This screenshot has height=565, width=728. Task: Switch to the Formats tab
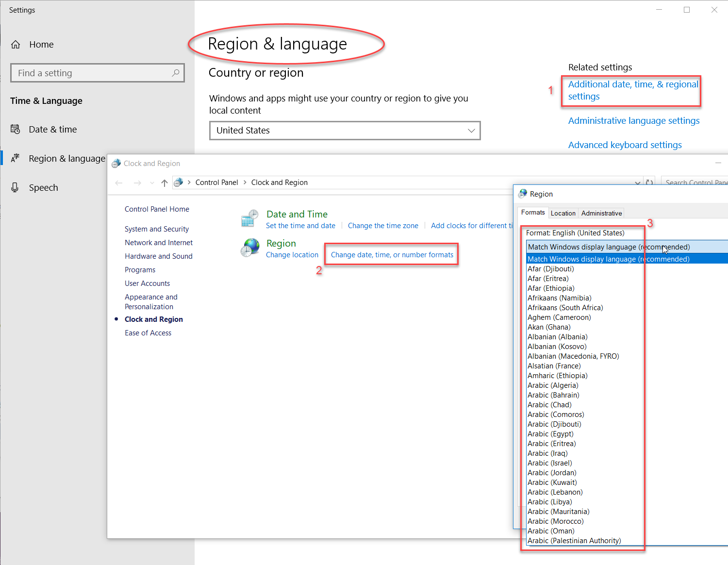(533, 213)
